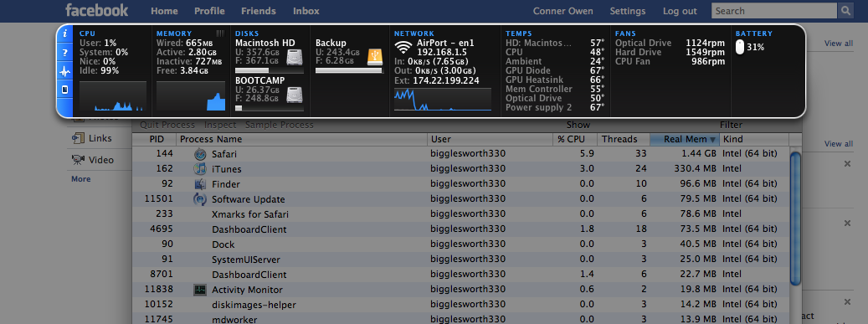Select DashboardClient with PID 8701
This screenshot has width=868, height=324.
[460, 275]
